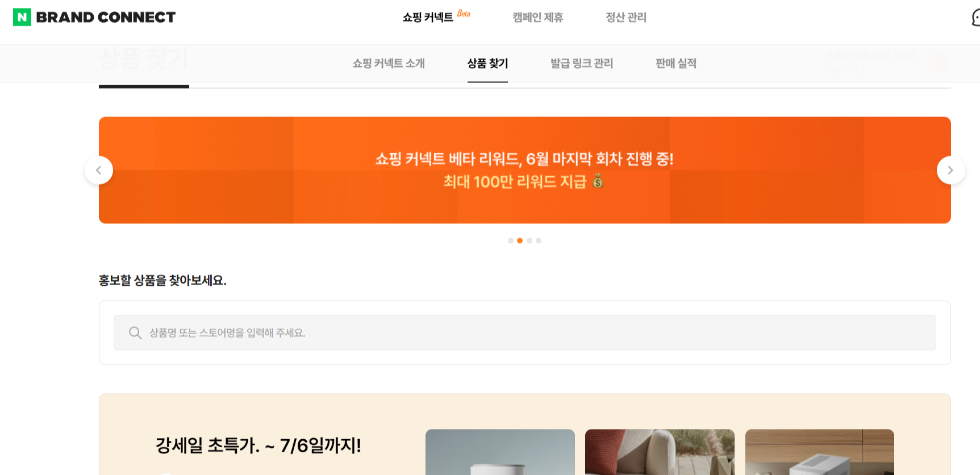
Task: Focus the 상품명 또는 스토어명 search field
Action: click(524, 332)
